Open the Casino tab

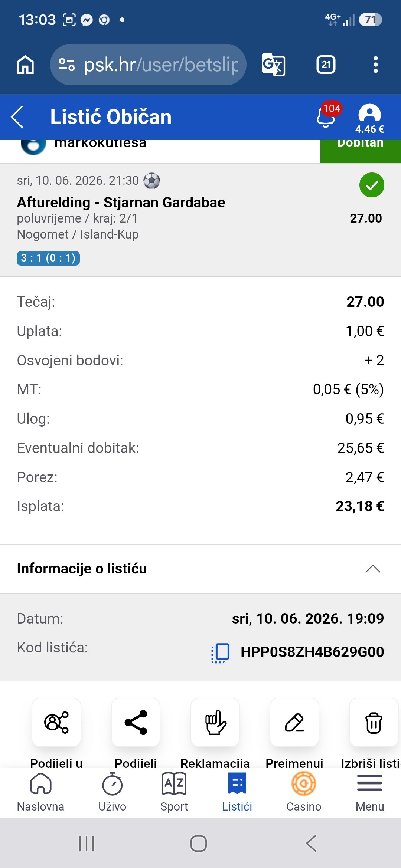click(x=304, y=792)
